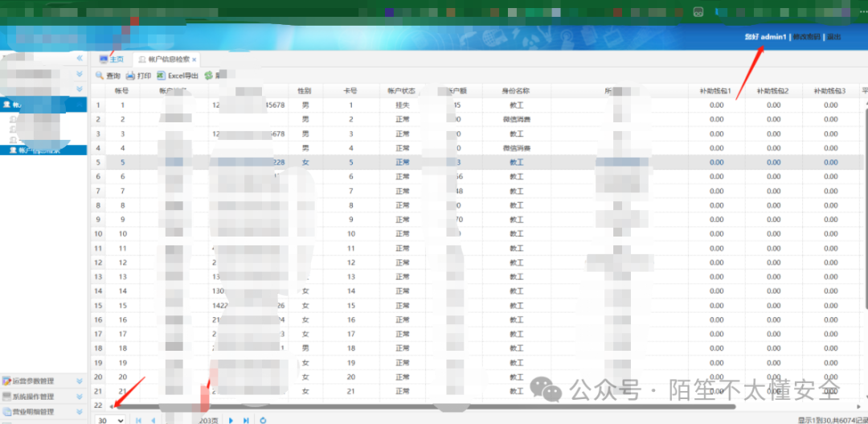This screenshot has width=868, height=424.
Task: Click the 补助钱包2 column header
Action: [x=773, y=90]
